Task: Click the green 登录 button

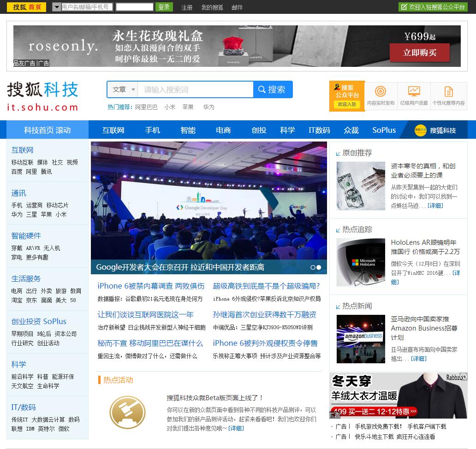Action: pos(164,7)
